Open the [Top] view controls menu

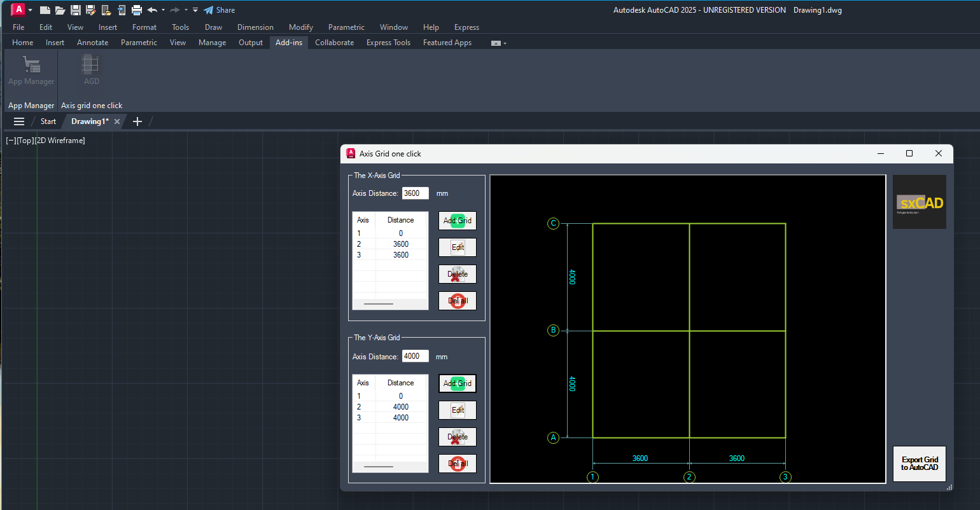(x=25, y=141)
